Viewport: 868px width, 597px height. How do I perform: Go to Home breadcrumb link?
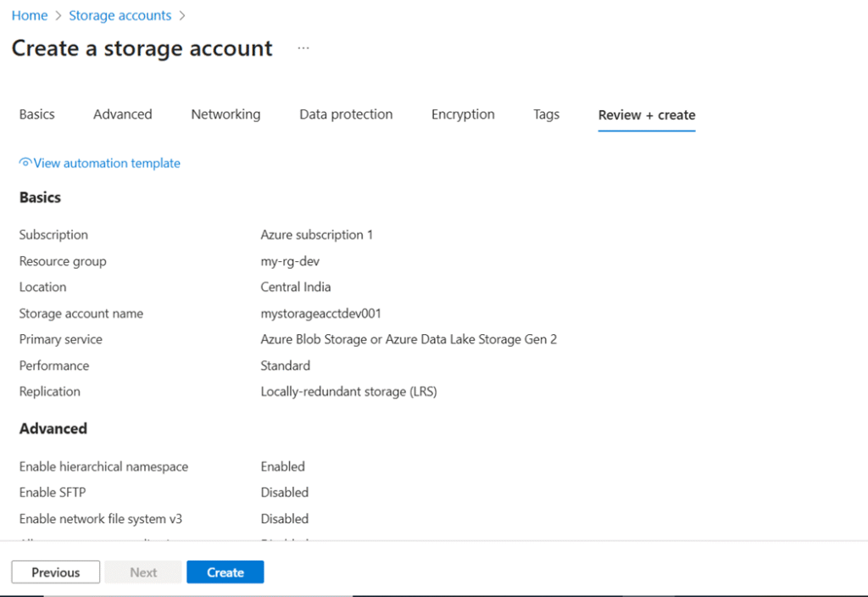[30, 15]
